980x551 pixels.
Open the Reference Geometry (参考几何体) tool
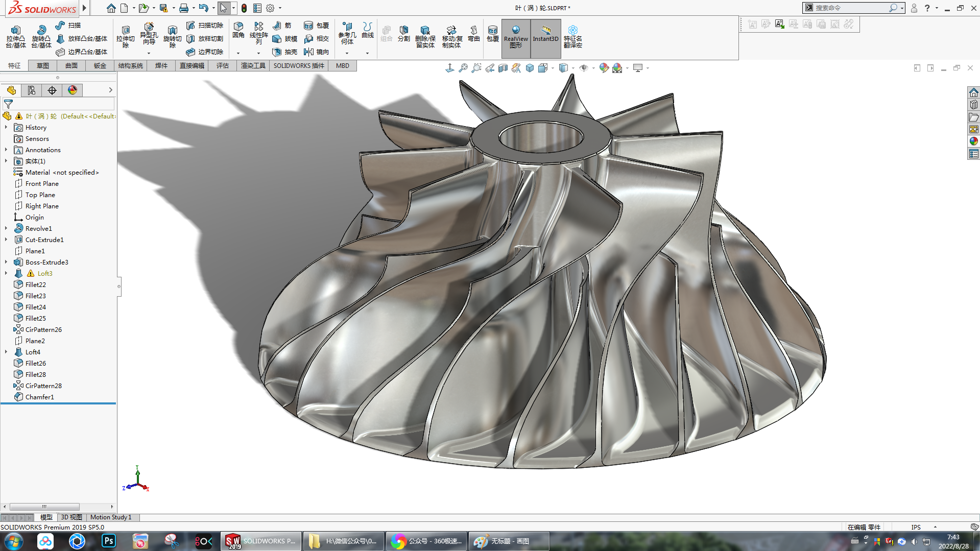(x=347, y=33)
